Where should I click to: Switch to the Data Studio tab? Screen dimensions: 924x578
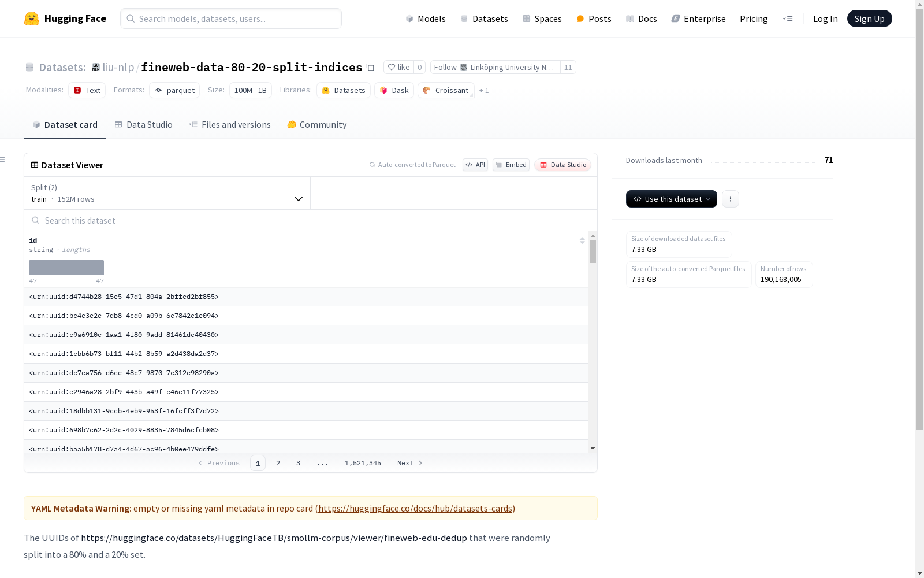[x=144, y=125]
